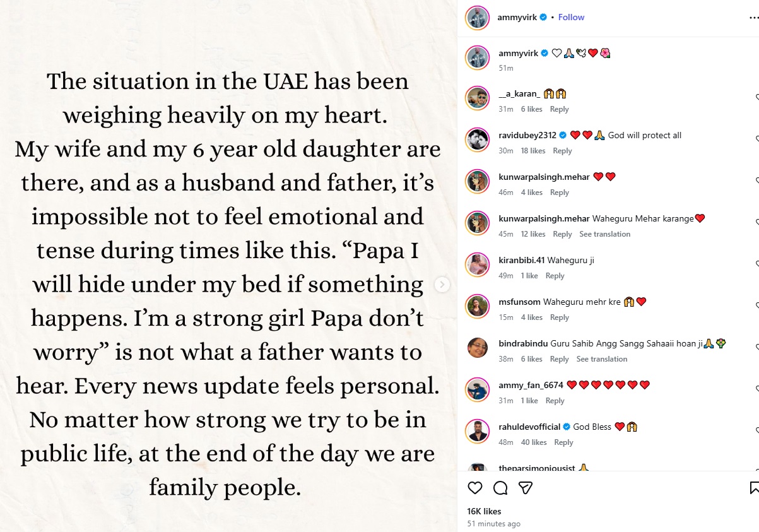The height and width of the screenshot is (532, 759).
Task: See translation of bindrabindu's comment
Action: [x=602, y=359]
